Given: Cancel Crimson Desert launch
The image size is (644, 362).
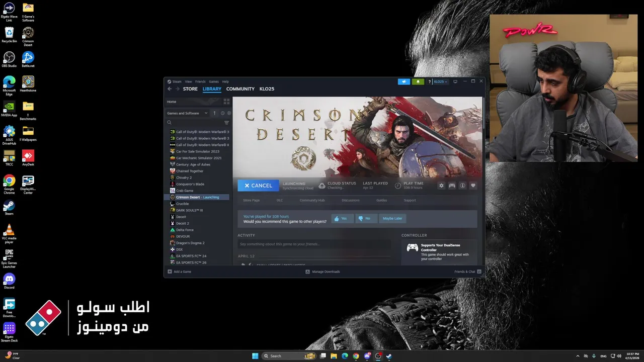Looking at the screenshot, I should pyautogui.click(x=258, y=186).
